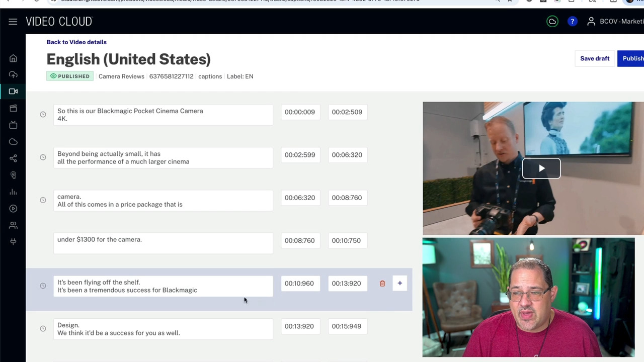The height and width of the screenshot is (362, 644).
Task: Go to Home in the sidebar
Action: tap(13, 58)
